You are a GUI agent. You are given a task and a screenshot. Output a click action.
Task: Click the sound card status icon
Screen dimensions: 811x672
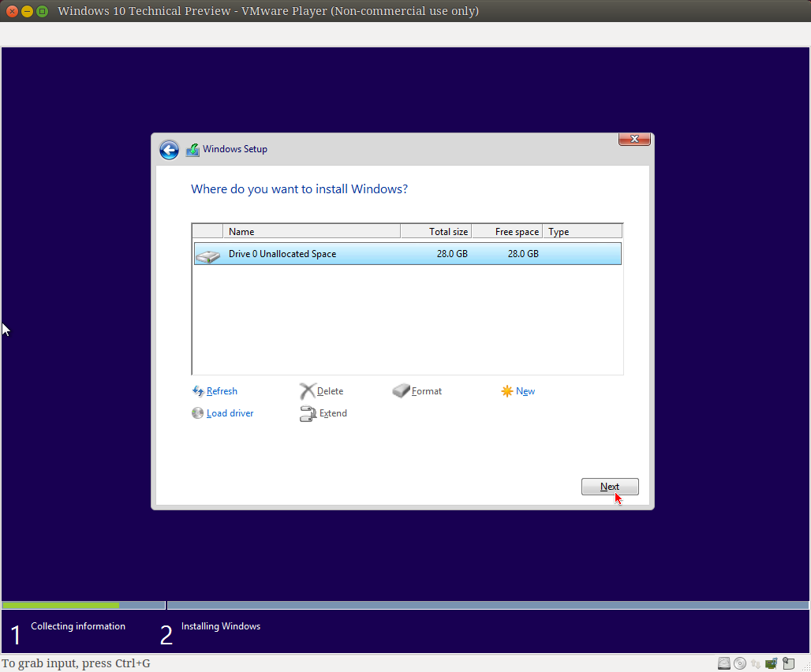coord(772,663)
